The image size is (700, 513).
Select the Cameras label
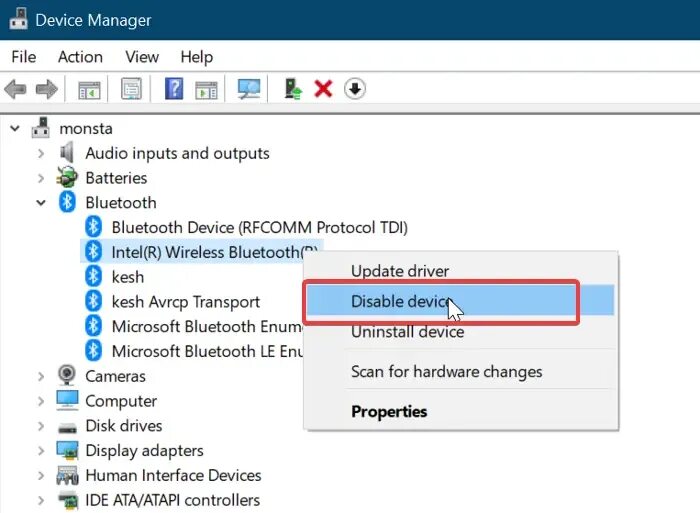[x=115, y=376]
